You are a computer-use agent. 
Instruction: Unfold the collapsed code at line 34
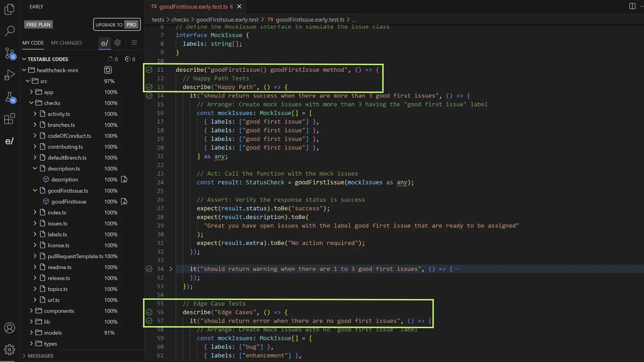pos(171,269)
